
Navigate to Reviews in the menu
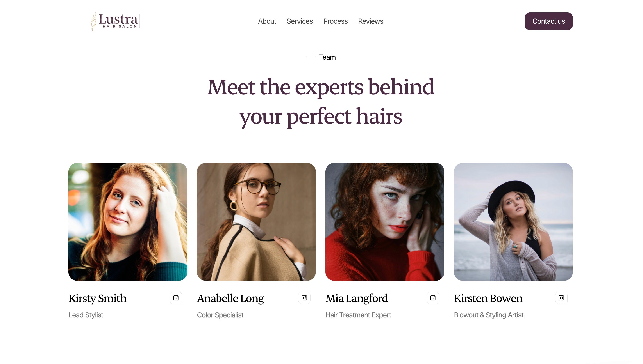[370, 21]
